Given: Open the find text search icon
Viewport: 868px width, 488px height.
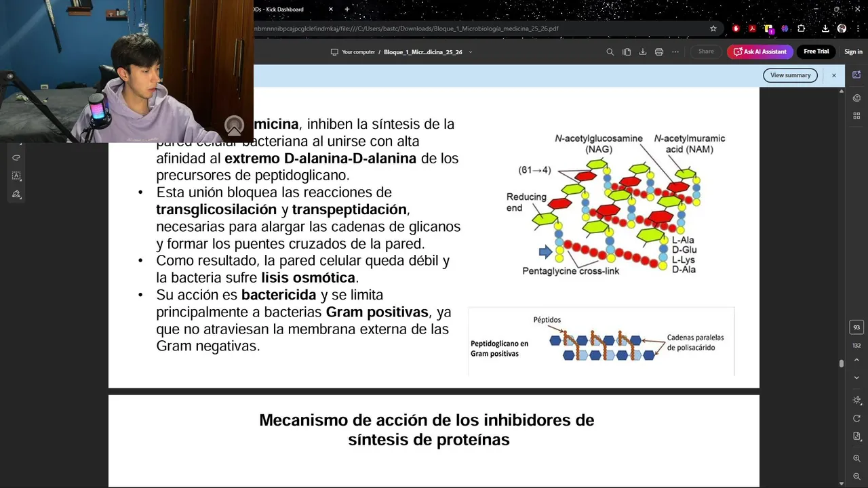Looking at the screenshot, I should pos(610,52).
